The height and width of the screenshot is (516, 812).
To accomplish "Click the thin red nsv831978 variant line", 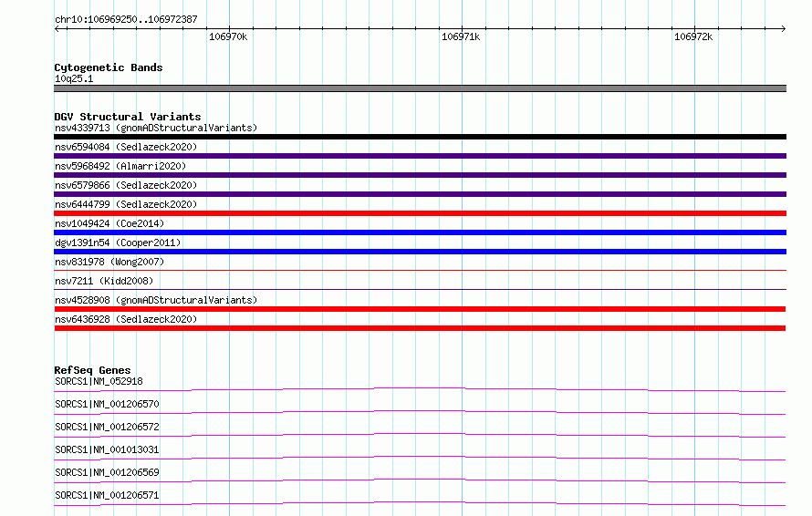I will coord(420,270).
